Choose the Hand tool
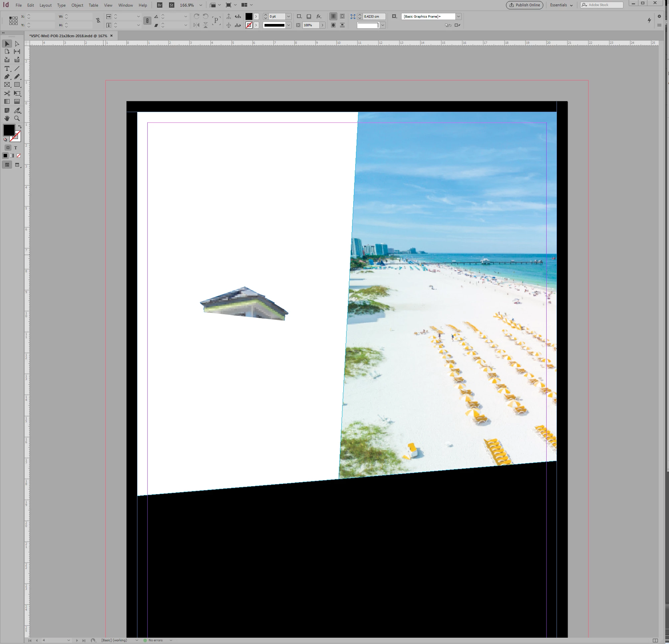Viewport: 669px width, 644px height. pyautogui.click(x=7, y=118)
